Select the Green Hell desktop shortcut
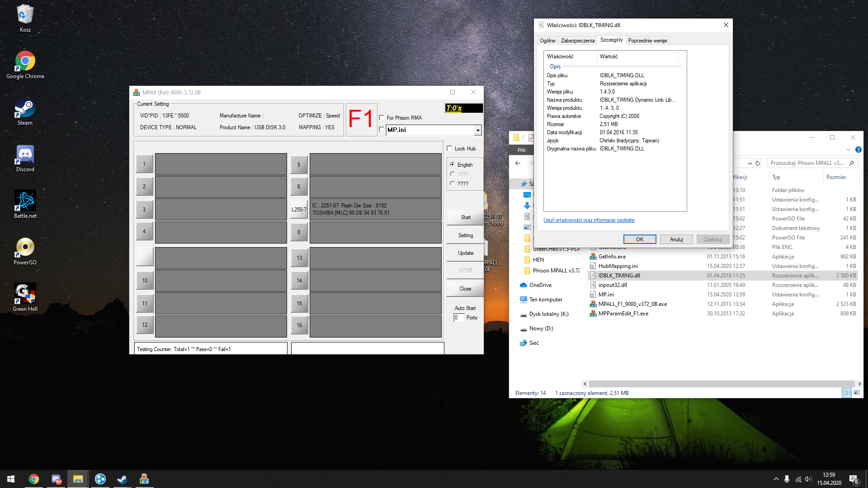 pyautogui.click(x=25, y=298)
